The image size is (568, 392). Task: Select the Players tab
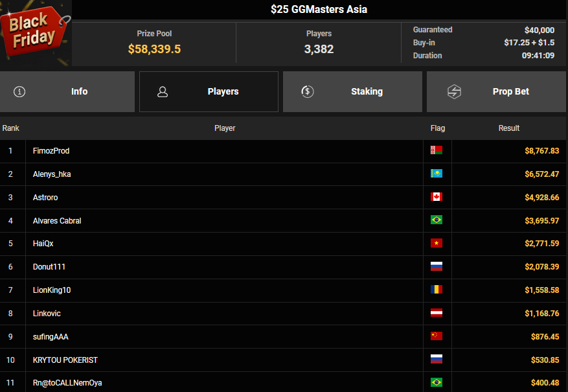(x=223, y=91)
